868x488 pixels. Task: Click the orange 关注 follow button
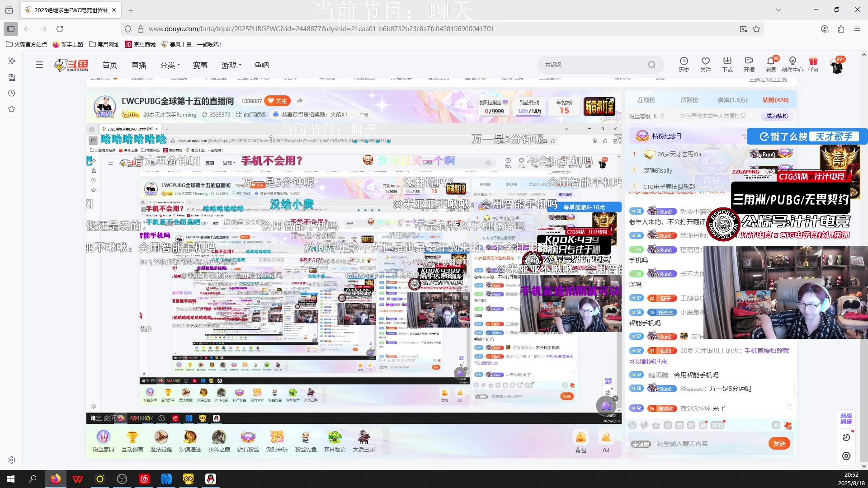point(278,101)
